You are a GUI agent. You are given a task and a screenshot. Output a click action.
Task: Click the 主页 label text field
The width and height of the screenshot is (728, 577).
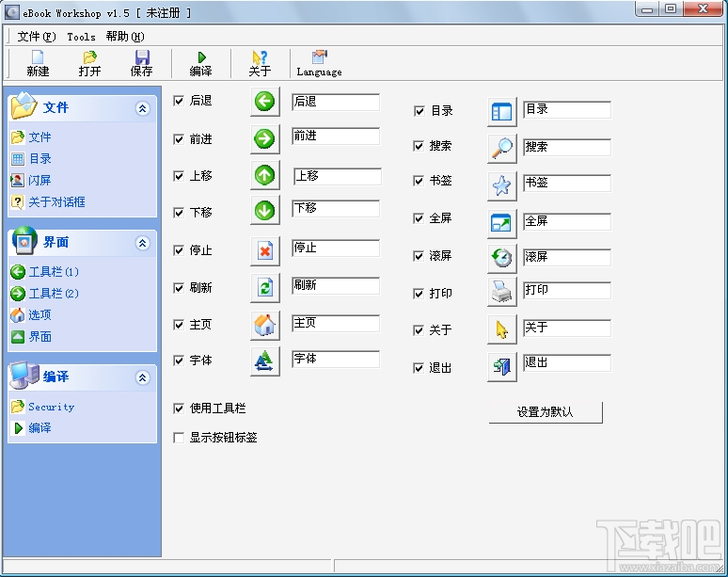336,323
